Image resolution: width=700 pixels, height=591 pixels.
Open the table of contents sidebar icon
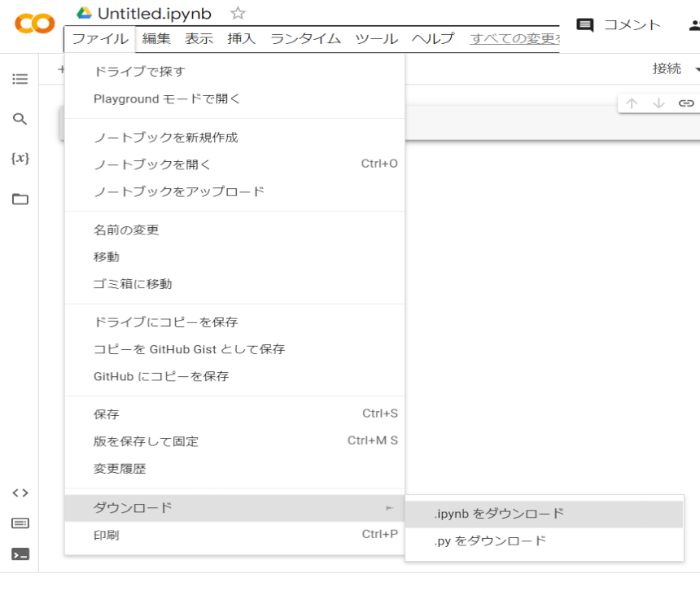tap(20, 79)
